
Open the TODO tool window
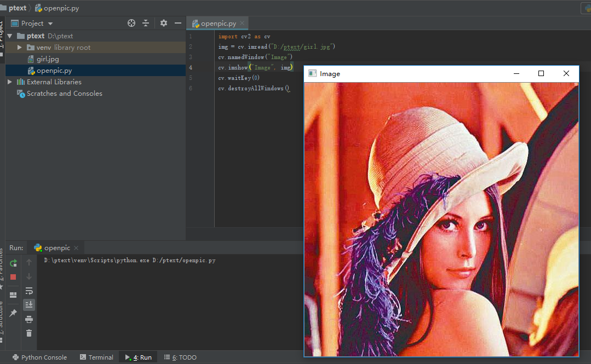180,357
